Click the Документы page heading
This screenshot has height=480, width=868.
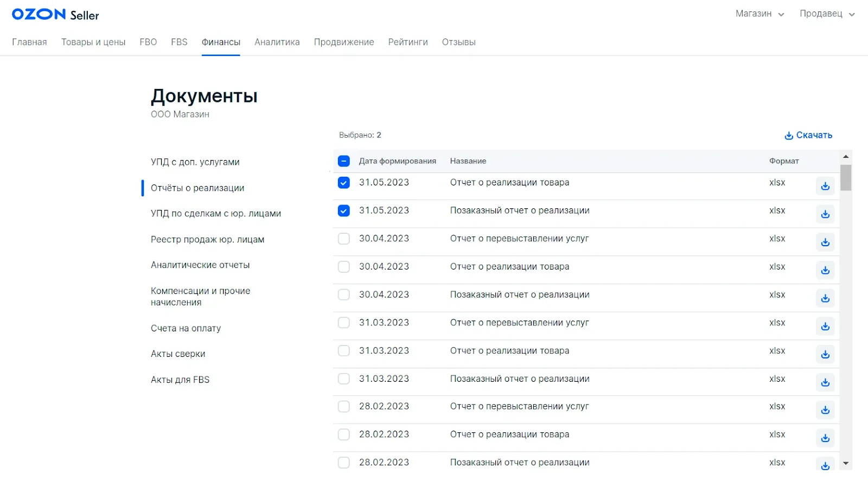coord(204,96)
